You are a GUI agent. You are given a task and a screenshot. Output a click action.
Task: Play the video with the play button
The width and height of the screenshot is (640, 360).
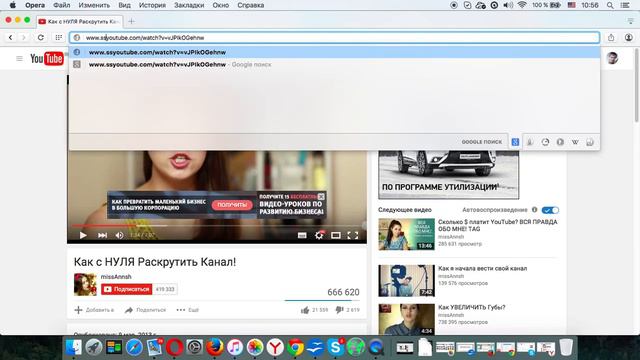click(x=83, y=235)
